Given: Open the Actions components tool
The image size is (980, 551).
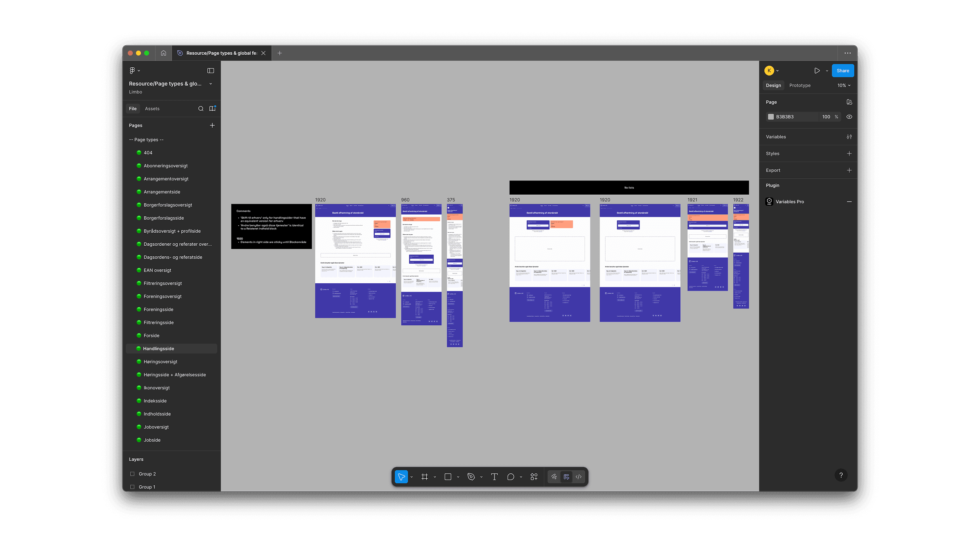Looking at the screenshot, I should tap(534, 477).
